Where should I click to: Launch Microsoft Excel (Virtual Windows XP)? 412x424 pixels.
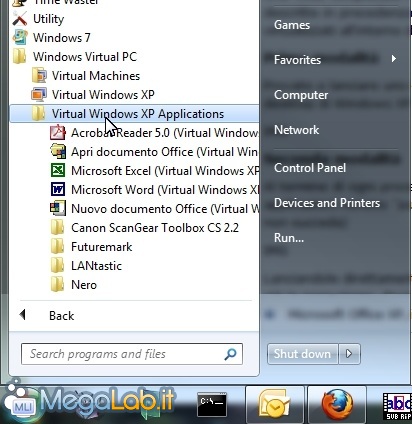(x=154, y=171)
